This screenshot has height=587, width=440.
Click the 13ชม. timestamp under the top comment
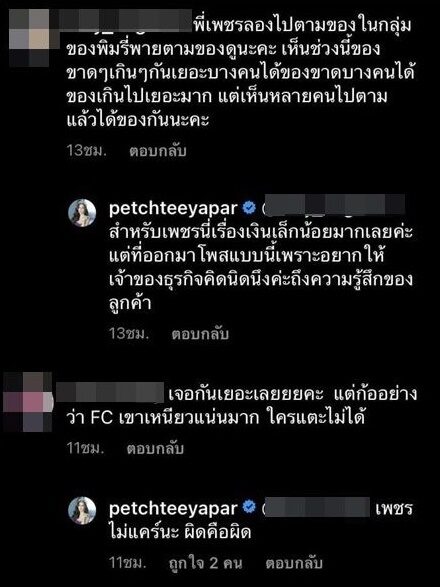pos(87,151)
